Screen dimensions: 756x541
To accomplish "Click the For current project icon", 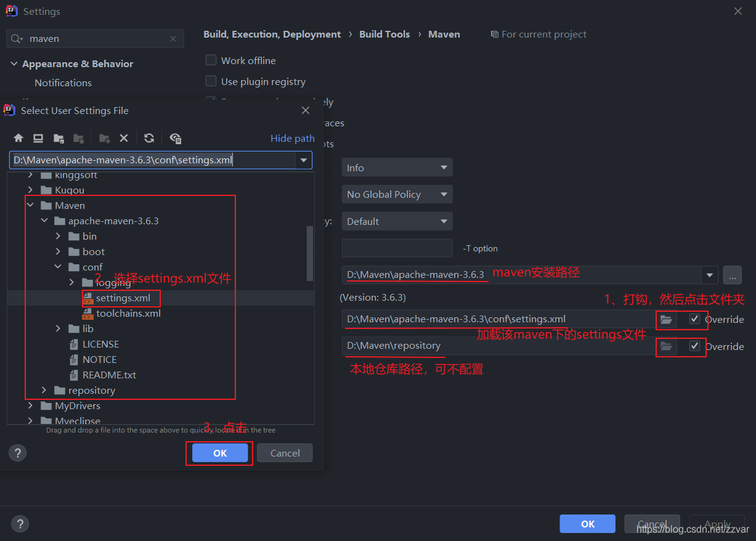I will pos(494,35).
